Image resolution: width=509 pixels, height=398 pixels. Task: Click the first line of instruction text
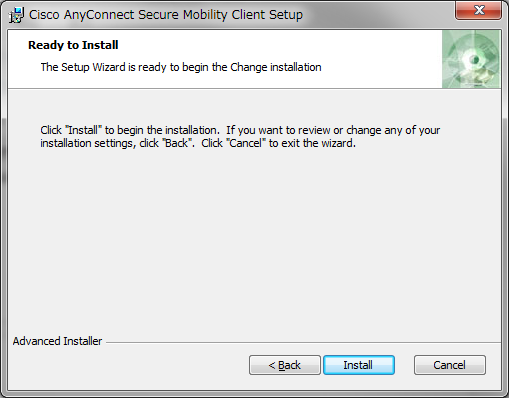point(240,130)
